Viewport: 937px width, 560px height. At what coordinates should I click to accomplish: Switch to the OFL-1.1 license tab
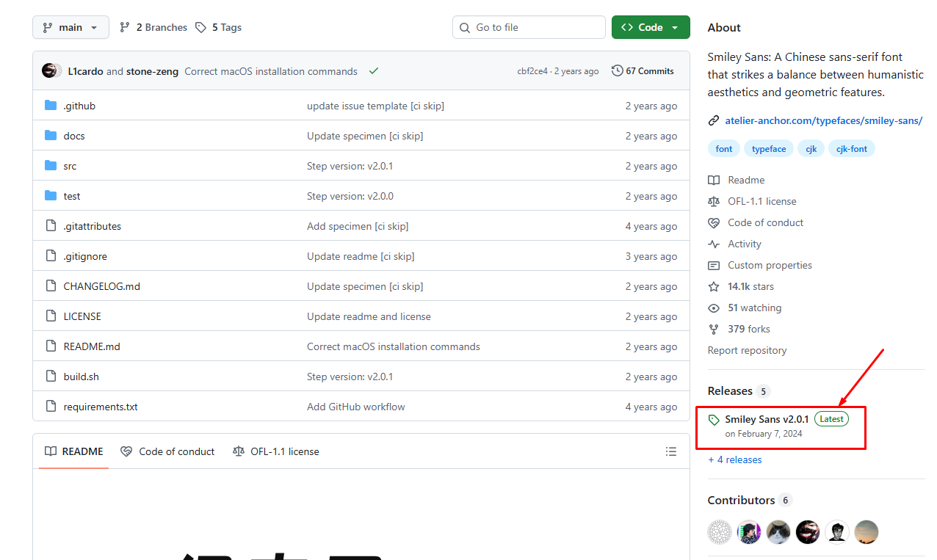click(x=275, y=451)
